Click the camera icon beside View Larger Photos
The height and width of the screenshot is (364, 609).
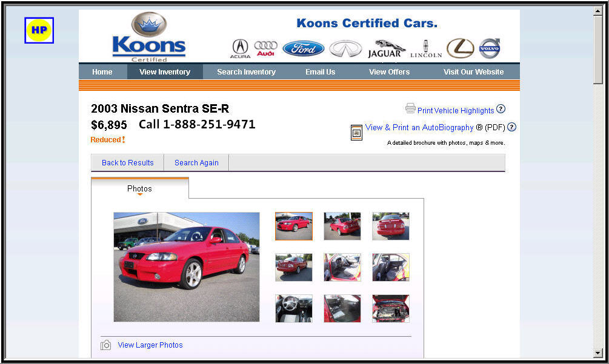pyautogui.click(x=105, y=345)
